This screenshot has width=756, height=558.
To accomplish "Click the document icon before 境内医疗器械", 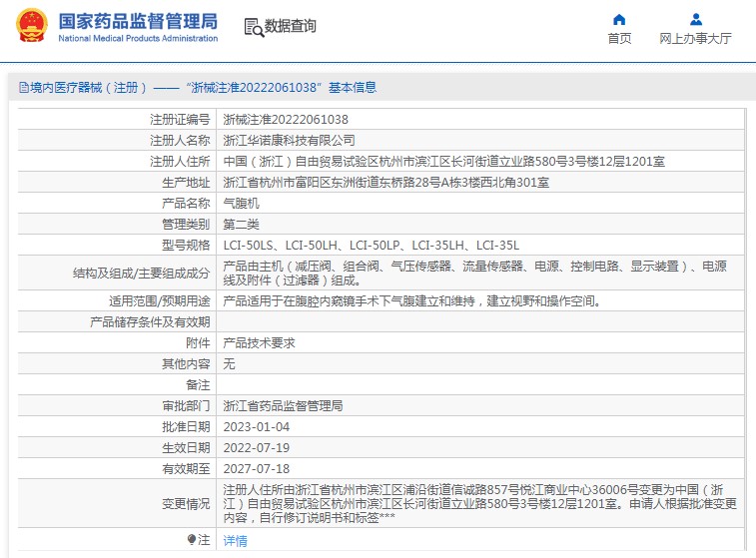I will tap(24, 88).
